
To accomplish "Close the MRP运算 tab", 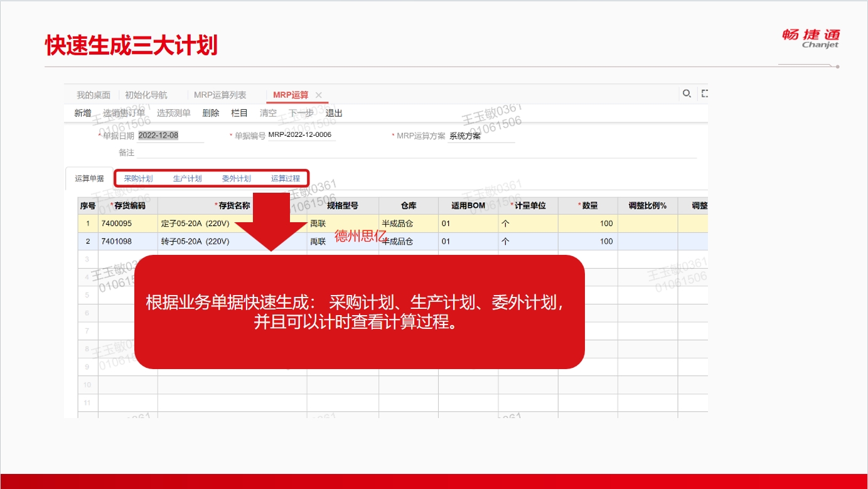I will 318,95.
